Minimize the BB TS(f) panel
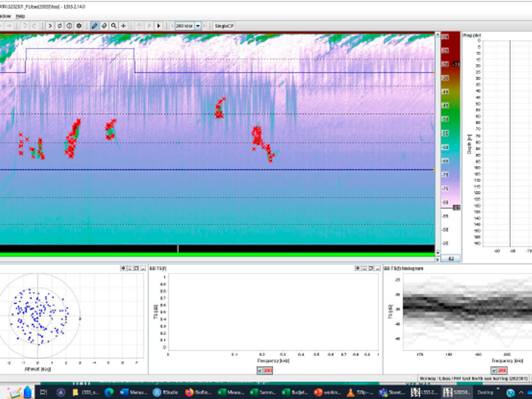Viewport: 532px width, 399px height. [x=364, y=268]
